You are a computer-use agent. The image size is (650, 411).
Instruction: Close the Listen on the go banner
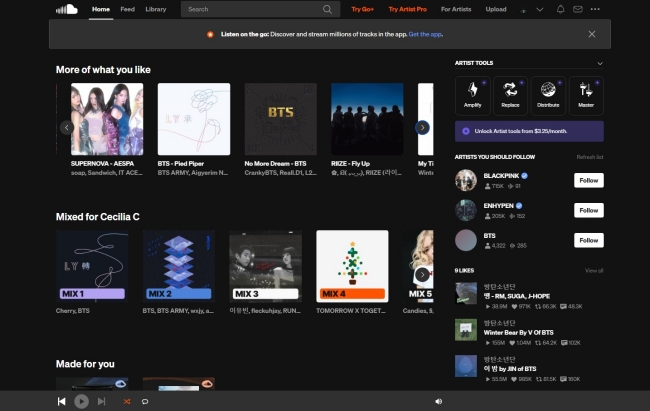[x=592, y=34]
